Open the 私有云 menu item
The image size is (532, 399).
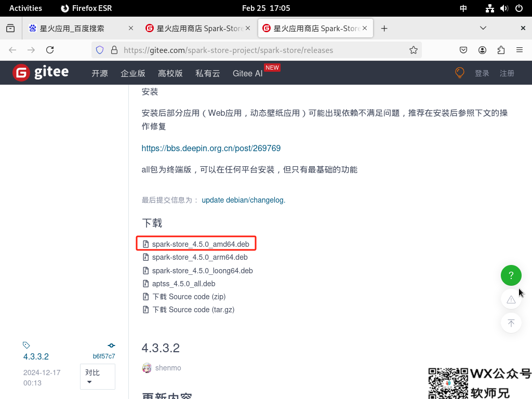click(x=208, y=73)
